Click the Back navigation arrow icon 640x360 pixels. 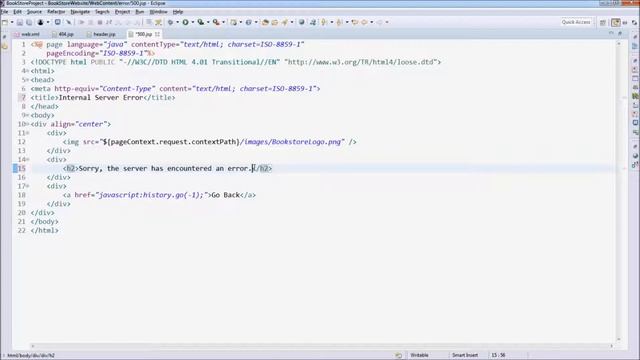click(364, 22)
